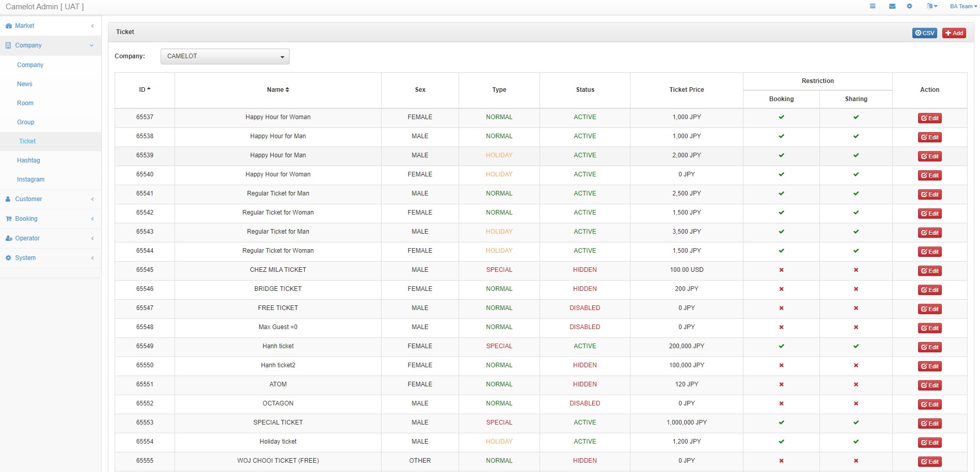Collapse the Company sidebar section chevron
The width and height of the screenshot is (980, 472).
click(x=91, y=45)
